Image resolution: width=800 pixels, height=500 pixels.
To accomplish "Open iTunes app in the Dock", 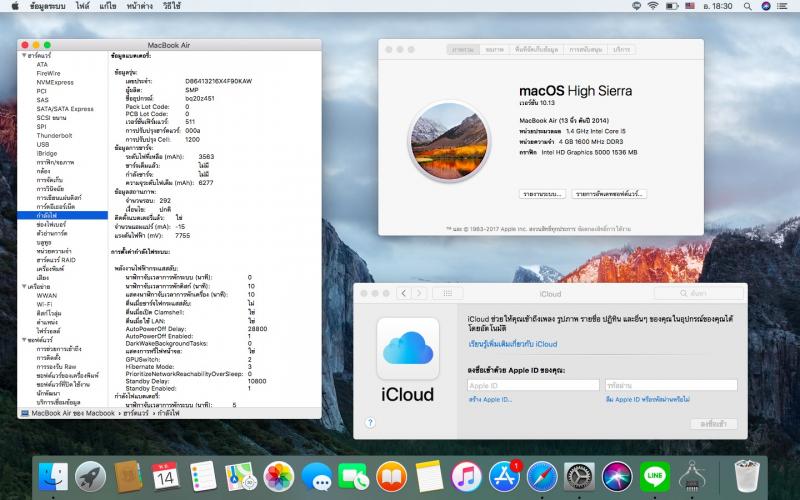I will pyautogui.click(x=466, y=477).
